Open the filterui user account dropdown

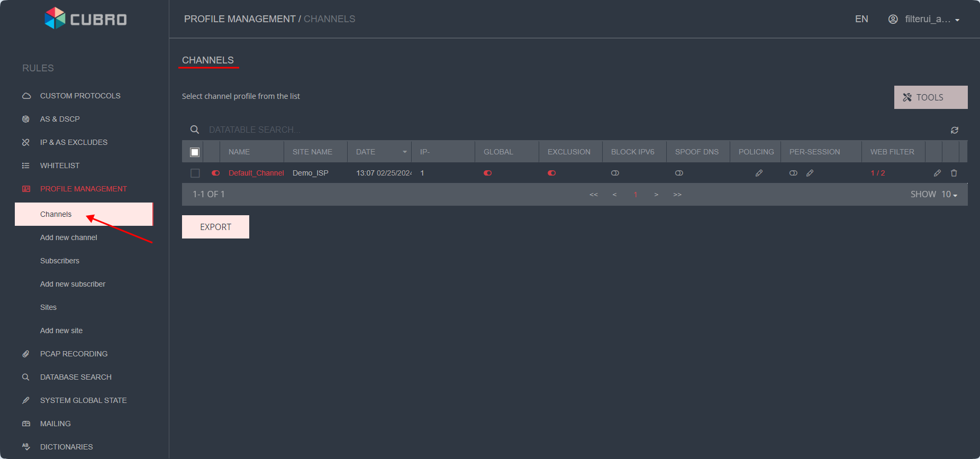point(924,19)
